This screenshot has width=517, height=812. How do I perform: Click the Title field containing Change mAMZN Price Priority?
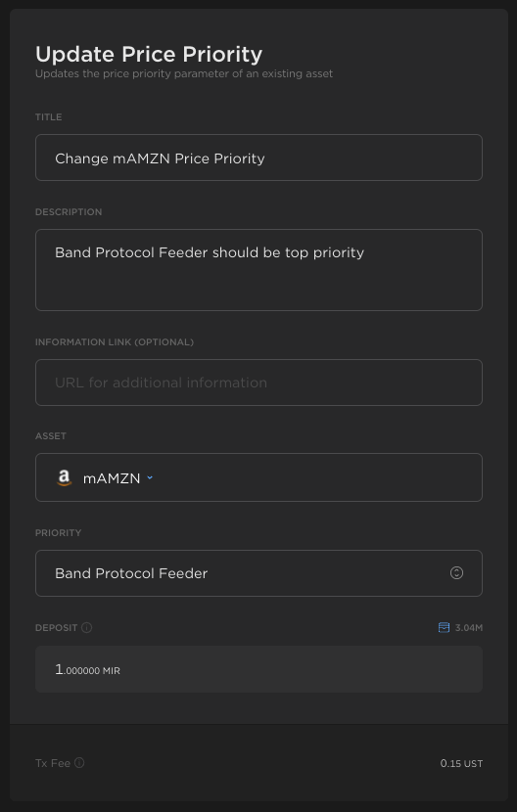point(258,158)
